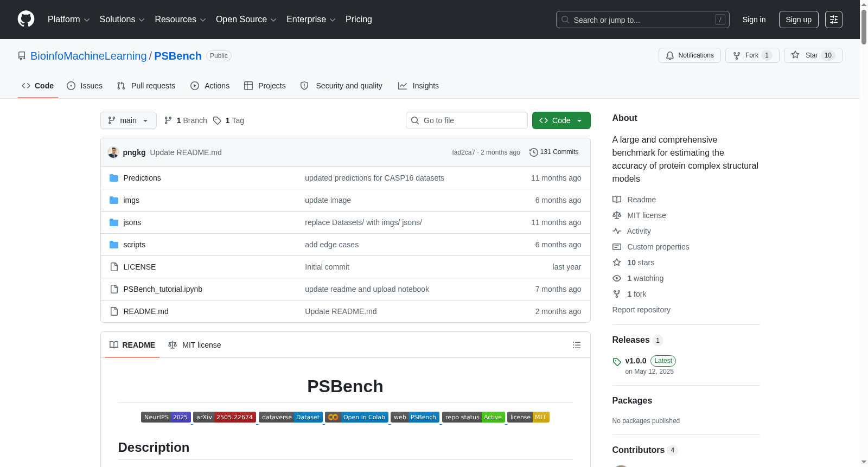Open the Report repository link
Screen dimensions: 868x467
[x=641, y=310]
